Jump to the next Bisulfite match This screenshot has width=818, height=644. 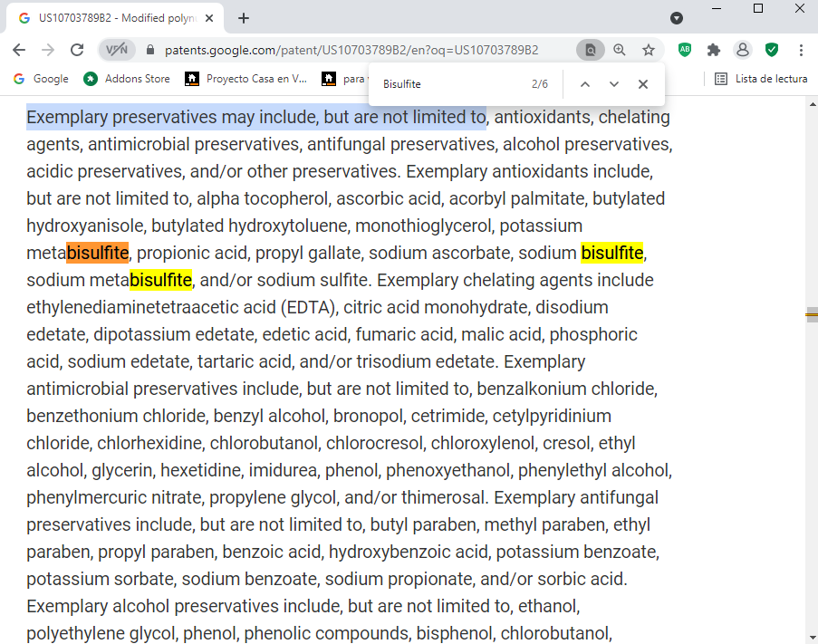614,84
